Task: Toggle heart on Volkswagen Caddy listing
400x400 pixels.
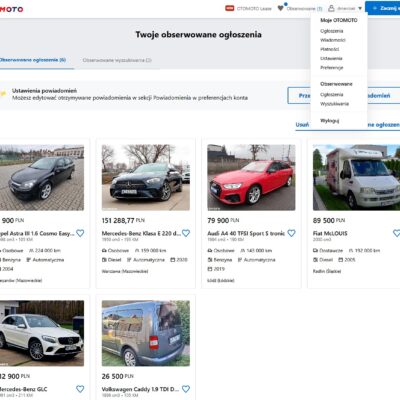Action: pos(186,389)
